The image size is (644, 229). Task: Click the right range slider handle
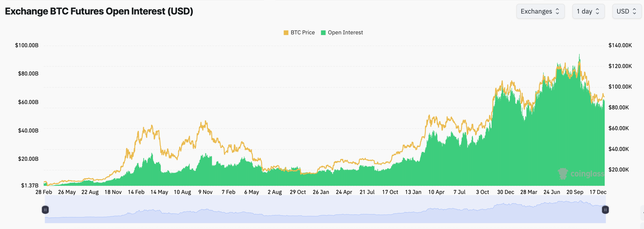605,210
